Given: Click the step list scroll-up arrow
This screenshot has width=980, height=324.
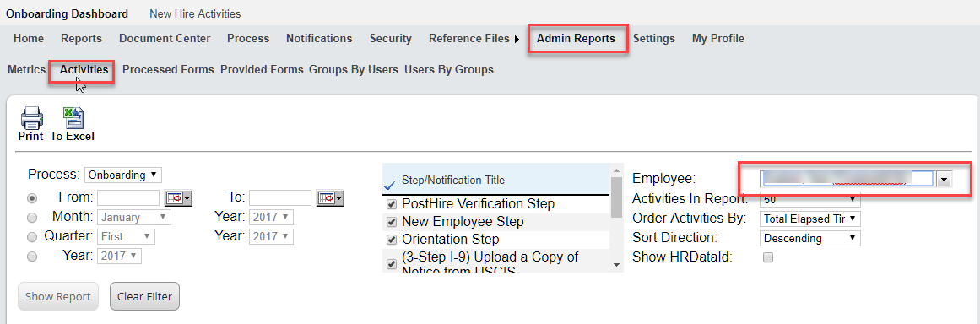Looking at the screenshot, I should click(617, 170).
